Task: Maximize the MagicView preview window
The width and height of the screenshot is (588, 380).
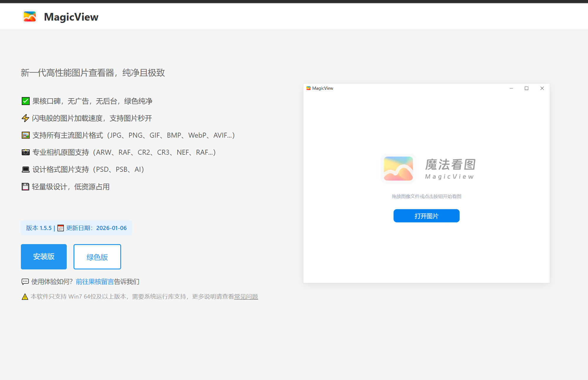Action: [527, 88]
